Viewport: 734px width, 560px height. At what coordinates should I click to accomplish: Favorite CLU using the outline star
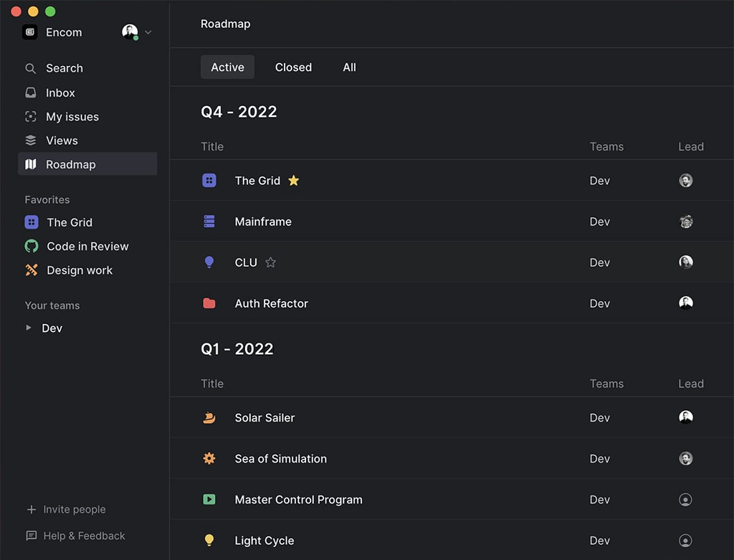click(x=270, y=262)
